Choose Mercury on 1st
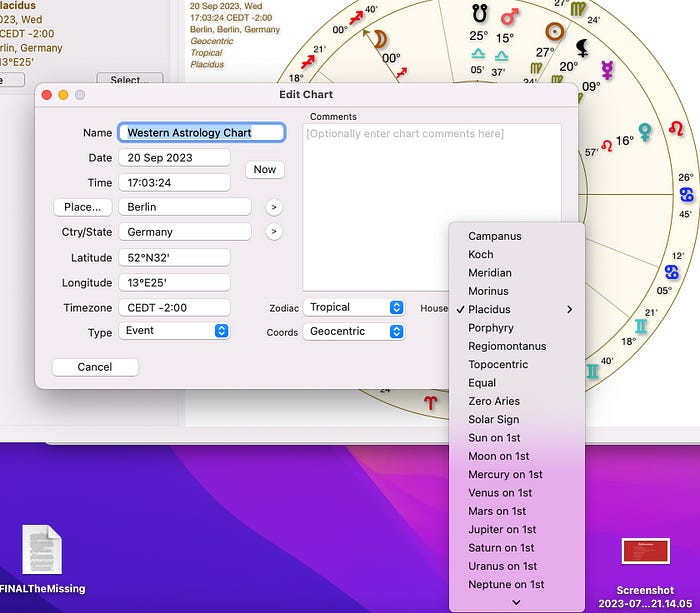This screenshot has width=700, height=613. 517,474
